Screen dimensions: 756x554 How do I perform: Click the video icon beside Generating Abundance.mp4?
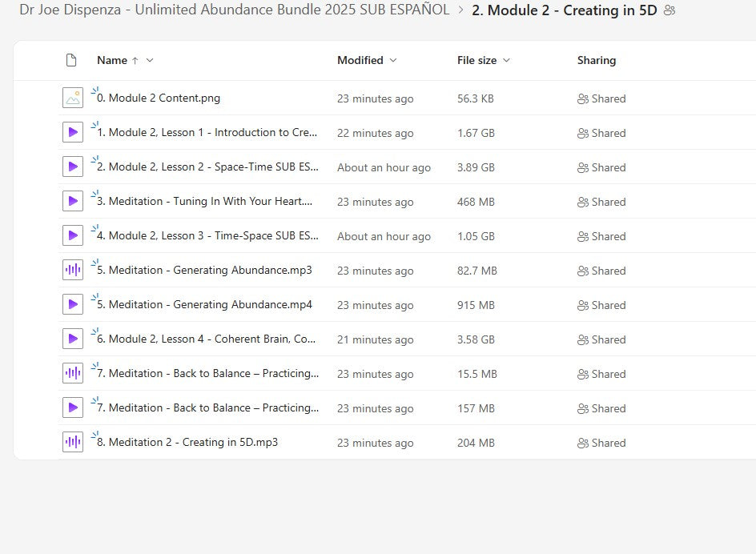(x=73, y=304)
